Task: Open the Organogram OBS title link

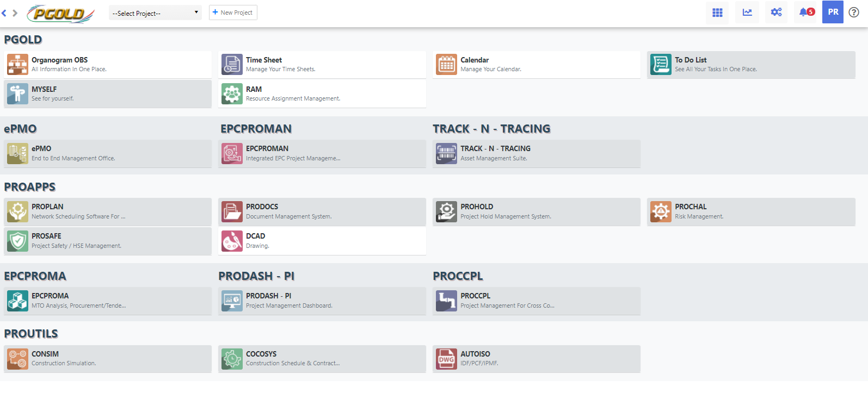Action: 59,60
